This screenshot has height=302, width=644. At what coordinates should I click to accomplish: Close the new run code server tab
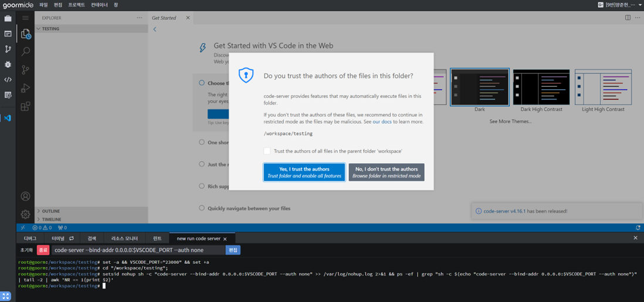pos(225,239)
